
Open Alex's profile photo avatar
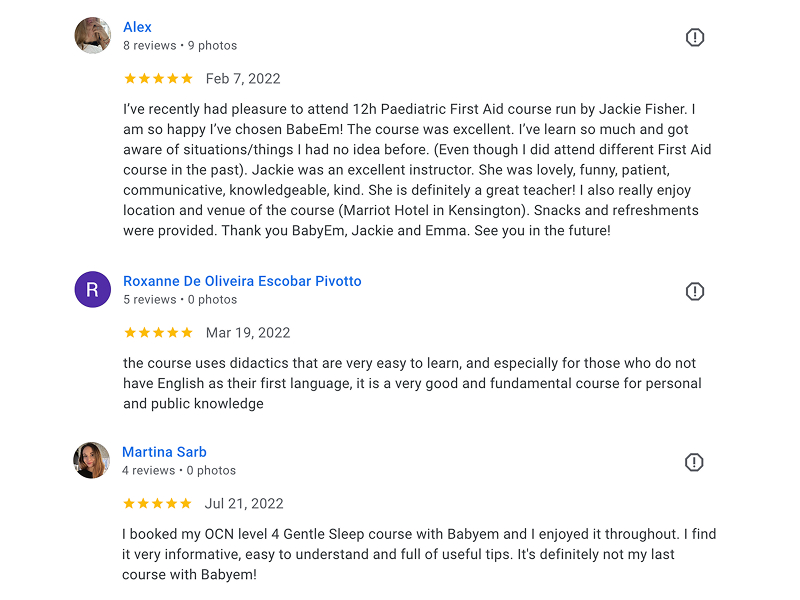(92, 35)
